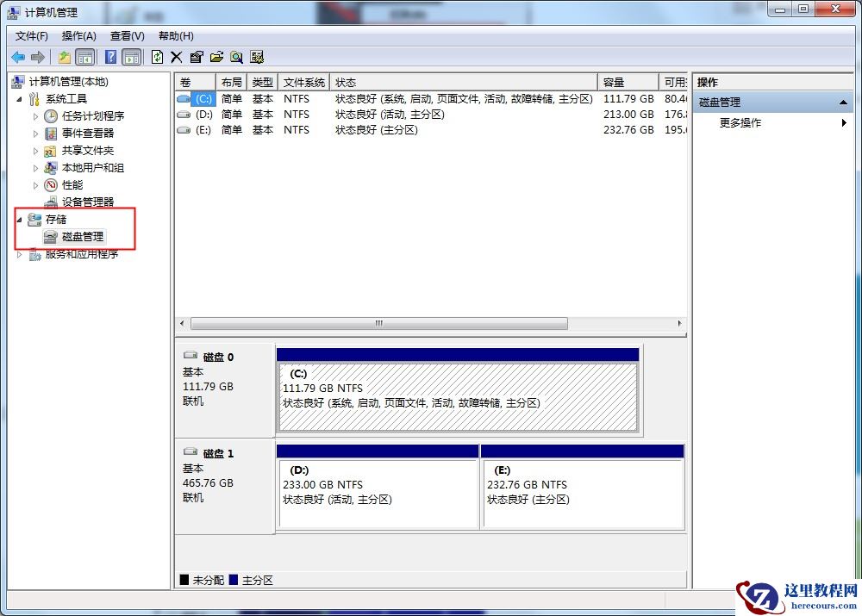Select the 文件(F) menu
Viewport: 862px width, 616px height.
[31, 35]
